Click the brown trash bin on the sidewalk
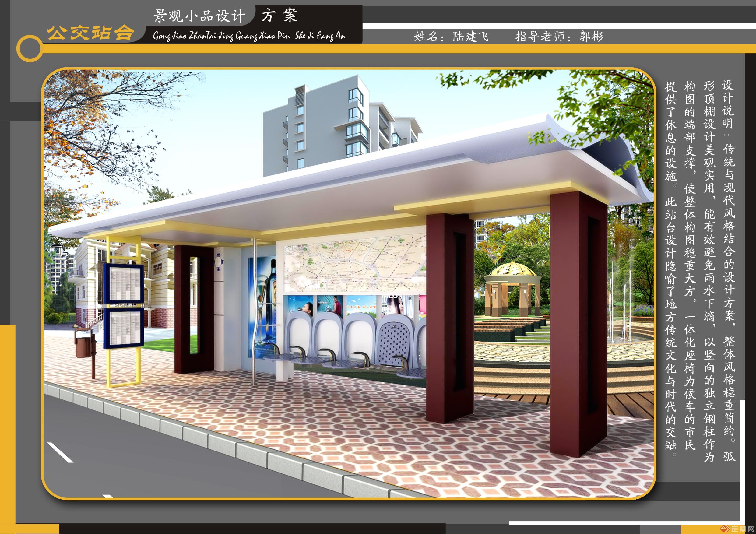Viewport: 756px width, 534px height. click(85, 343)
